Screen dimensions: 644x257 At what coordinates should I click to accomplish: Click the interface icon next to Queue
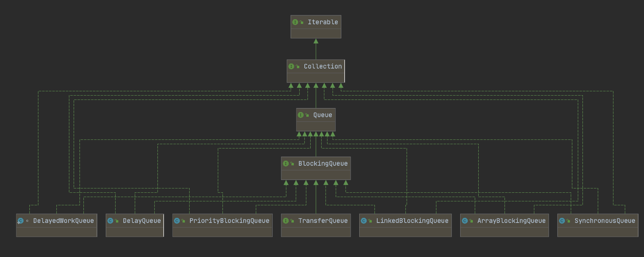(x=300, y=115)
